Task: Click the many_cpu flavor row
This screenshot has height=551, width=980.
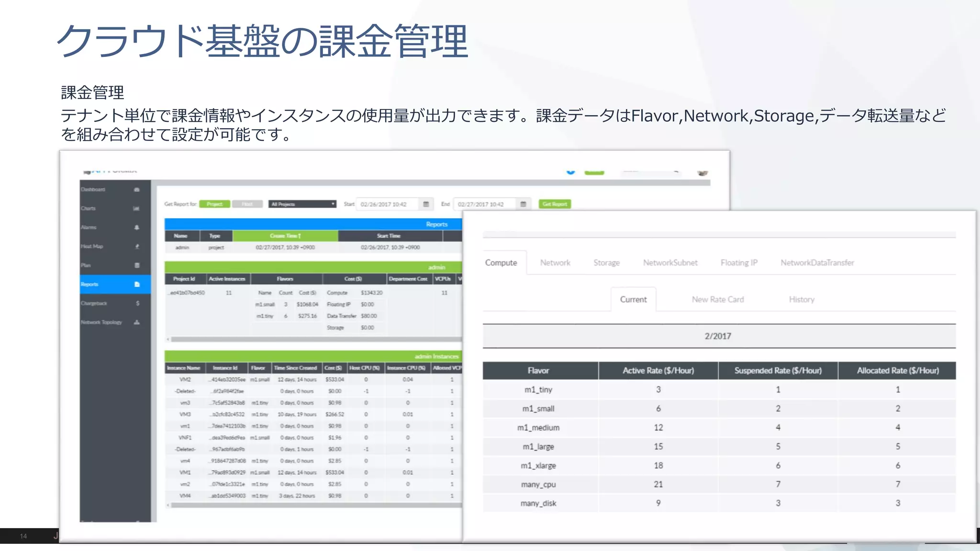Action: 719,485
